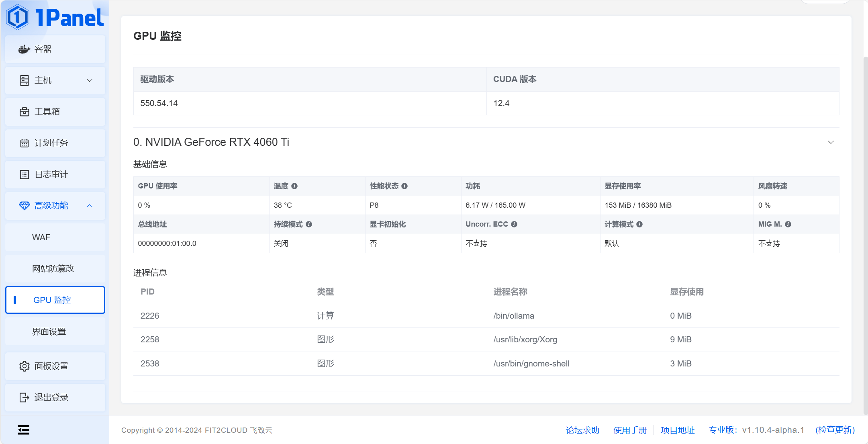The image size is (868, 444).
Task: Click the 6.17 W / 165.00 W value
Action: [495, 205]
